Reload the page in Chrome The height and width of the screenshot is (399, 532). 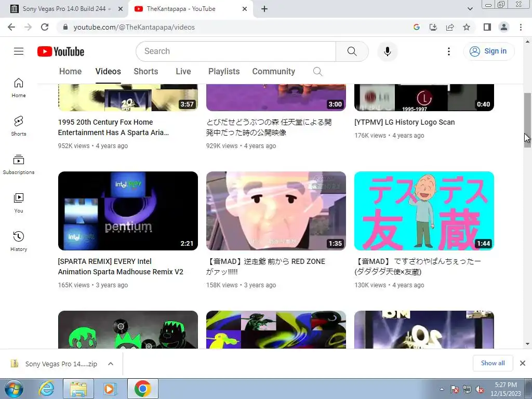point(45,27)
